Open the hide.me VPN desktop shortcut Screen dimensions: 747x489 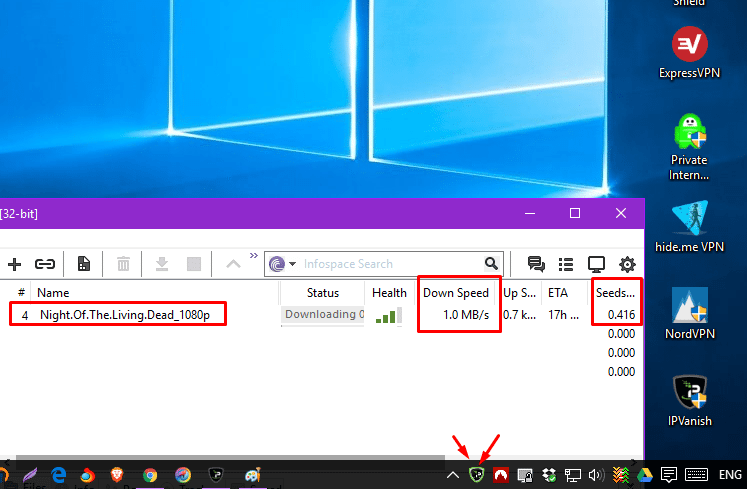pyautogui.click(x=689, y=226)
